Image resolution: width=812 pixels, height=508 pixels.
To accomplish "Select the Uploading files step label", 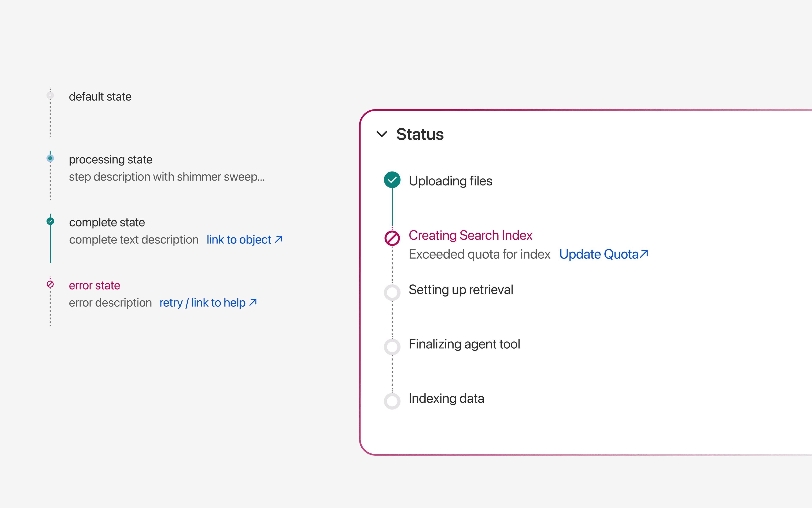I will pos(450,181).
